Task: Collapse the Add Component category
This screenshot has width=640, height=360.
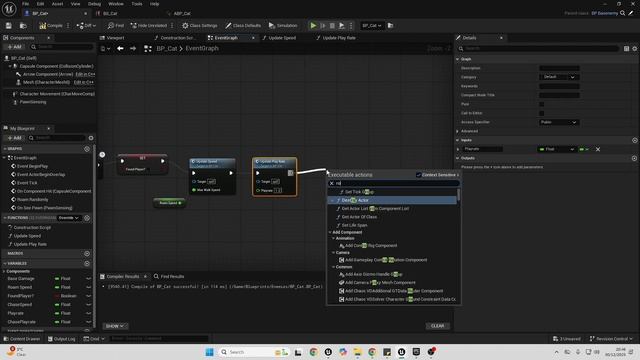Action: [x=330, y=232]
